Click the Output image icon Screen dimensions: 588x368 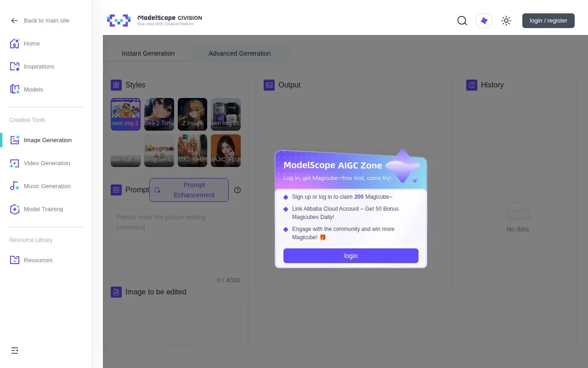(x=269, y=85)
